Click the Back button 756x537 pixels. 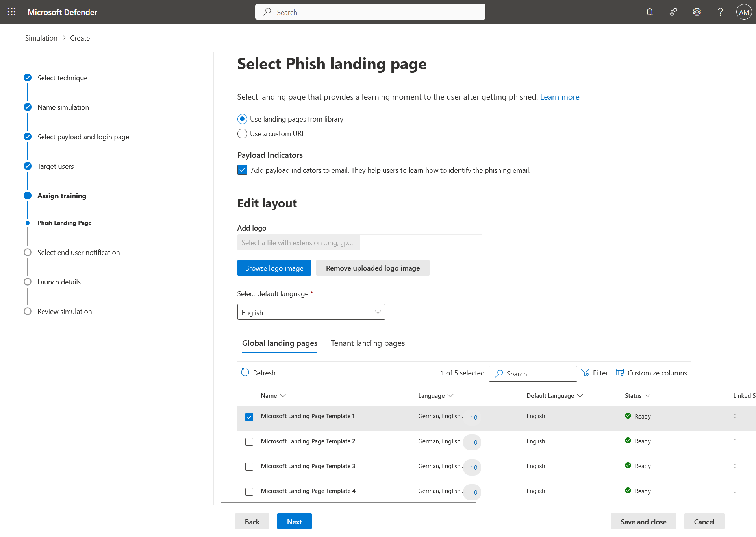252,521
